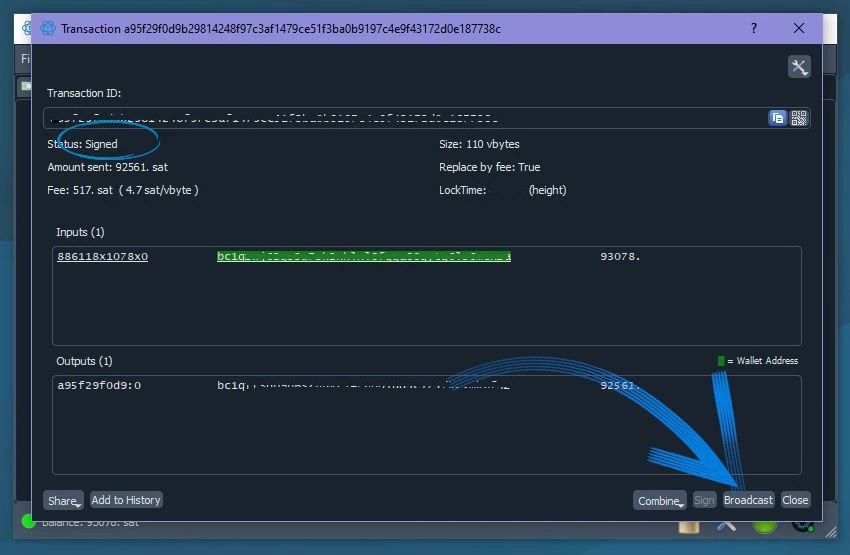Click the Close button at dialog bottom

tap(795, 500)
